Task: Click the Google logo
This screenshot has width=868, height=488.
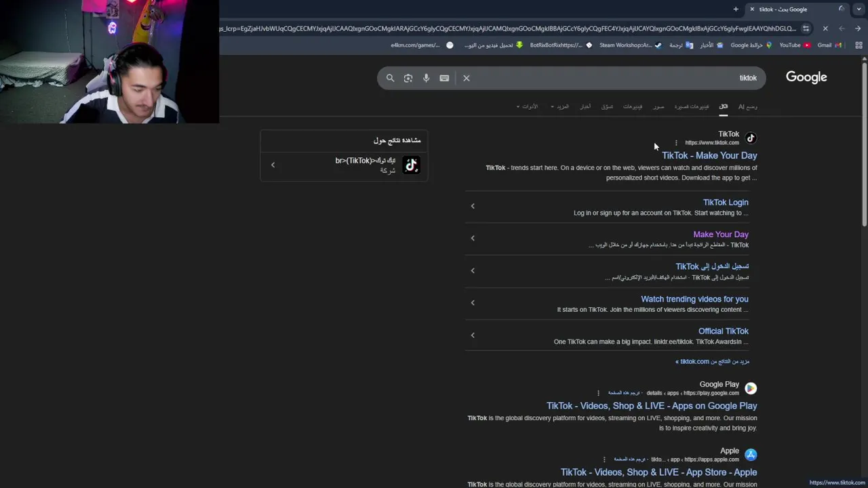Action: pyautogui.click(x=806, y=77)
